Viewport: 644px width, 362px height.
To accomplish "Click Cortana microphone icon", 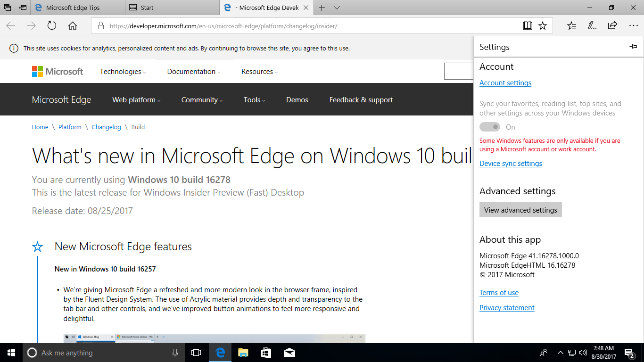I will pyautogui.click(x=175, y=353).
